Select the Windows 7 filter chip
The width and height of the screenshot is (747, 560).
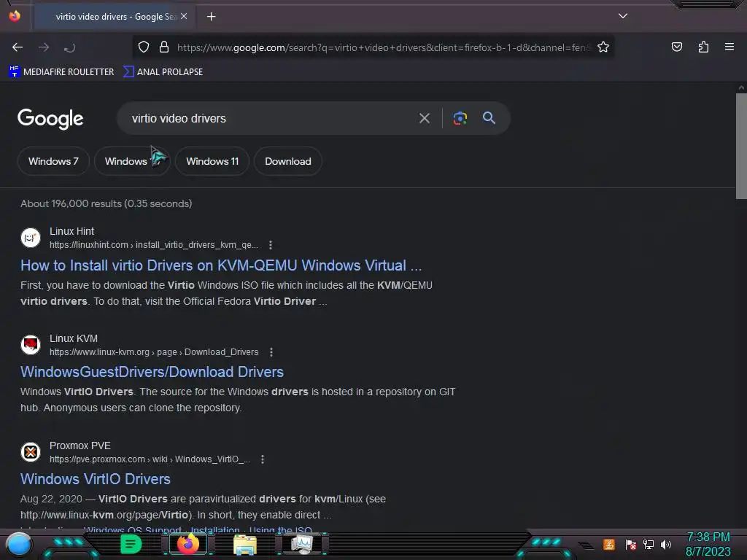point(53,161)
